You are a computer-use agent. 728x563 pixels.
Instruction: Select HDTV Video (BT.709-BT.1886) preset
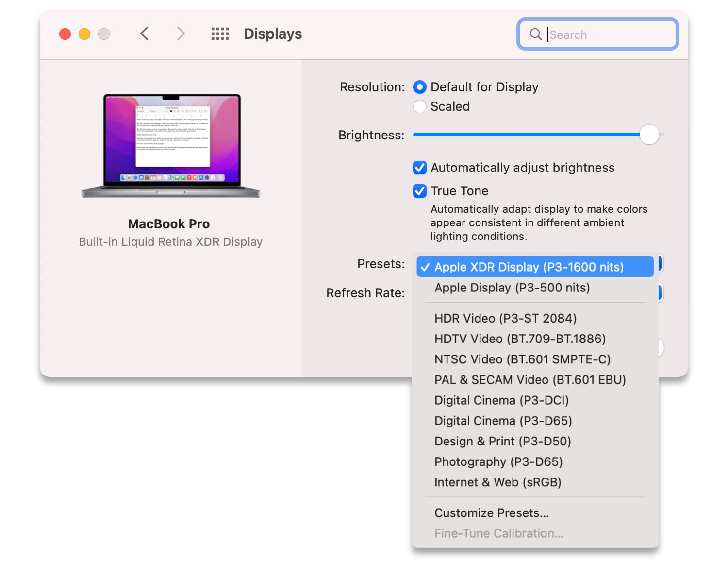(535, 339)
